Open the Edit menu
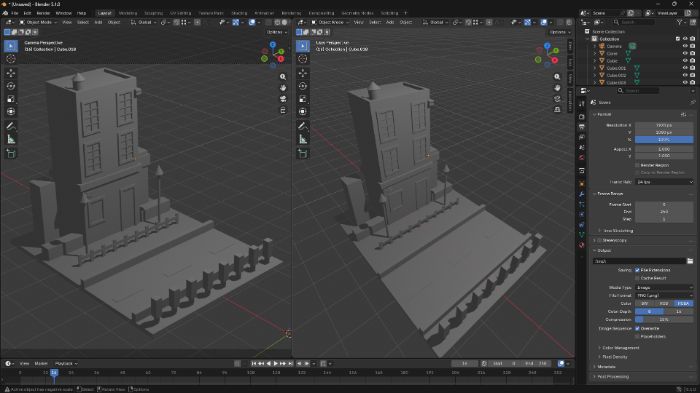This screenshot has height=393, width=700. [27, 13]
